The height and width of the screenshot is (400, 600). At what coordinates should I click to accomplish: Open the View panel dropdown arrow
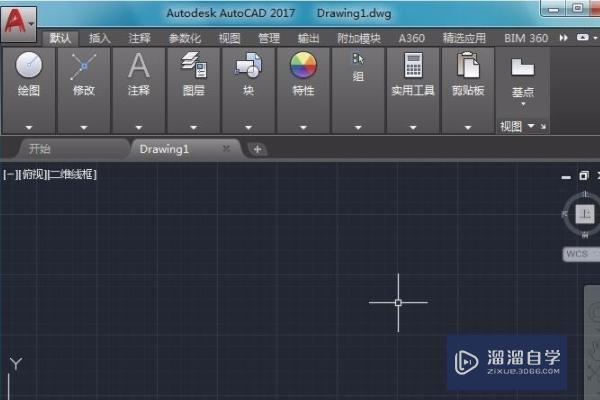531,126
